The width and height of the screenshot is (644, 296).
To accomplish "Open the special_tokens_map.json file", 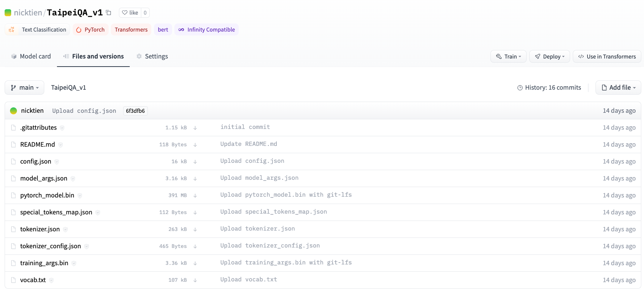I will [56, 212].
